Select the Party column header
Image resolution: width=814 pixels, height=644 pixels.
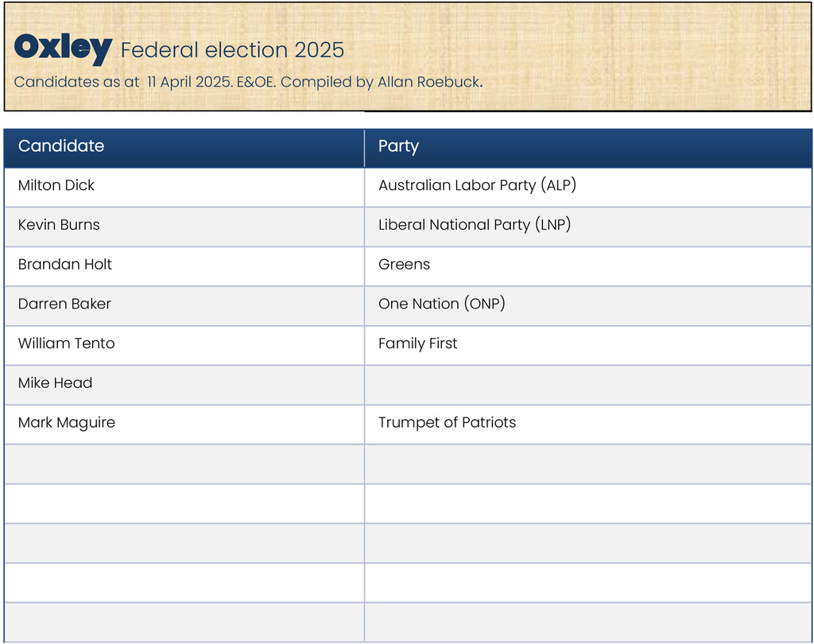click(398, 146)
